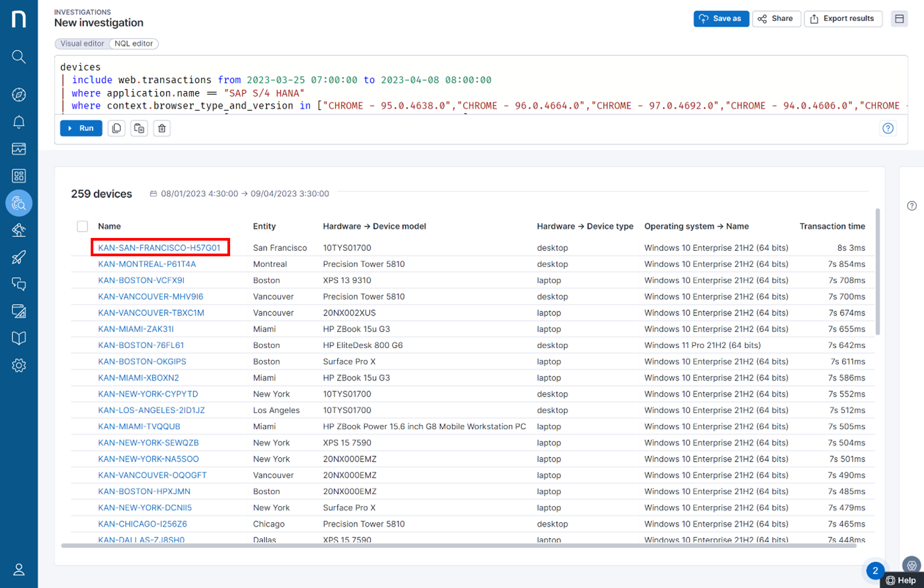Sort by Transaction time column header
The width and height of the screenshot is (924, 588).
[832, 226]
